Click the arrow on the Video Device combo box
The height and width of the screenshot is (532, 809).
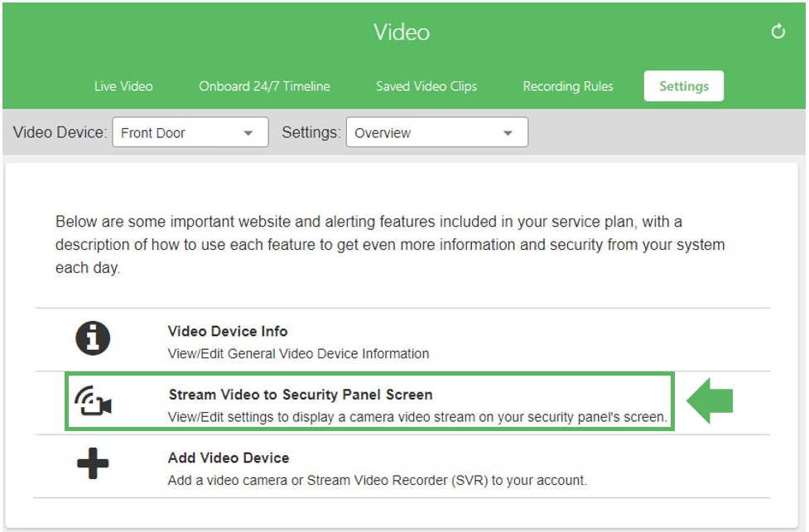point(248,133)
